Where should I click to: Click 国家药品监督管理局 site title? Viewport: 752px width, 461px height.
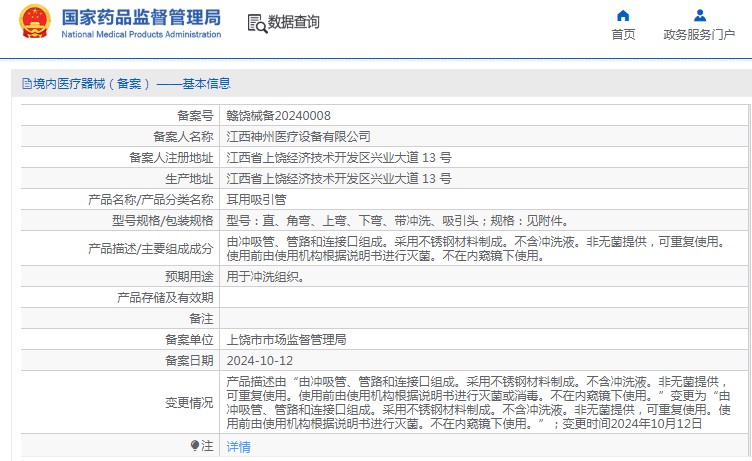point(141,17)
